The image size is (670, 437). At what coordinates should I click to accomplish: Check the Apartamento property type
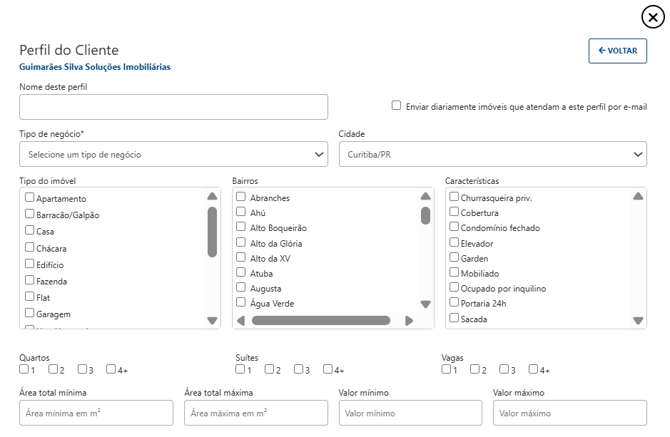click(30, 198)
